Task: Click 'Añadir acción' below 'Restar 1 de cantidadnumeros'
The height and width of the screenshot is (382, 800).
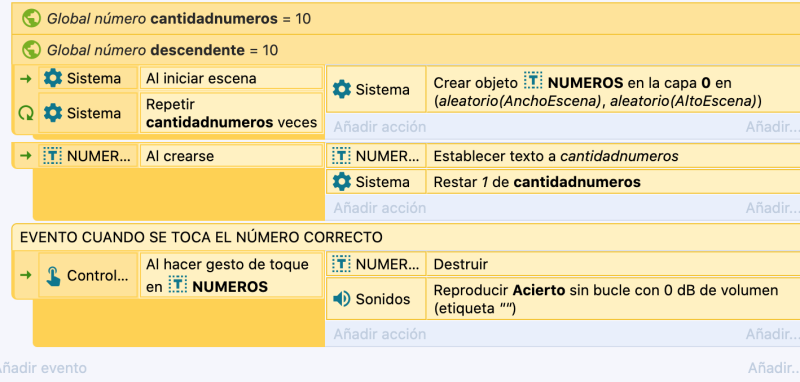Action: click(380, 208)
